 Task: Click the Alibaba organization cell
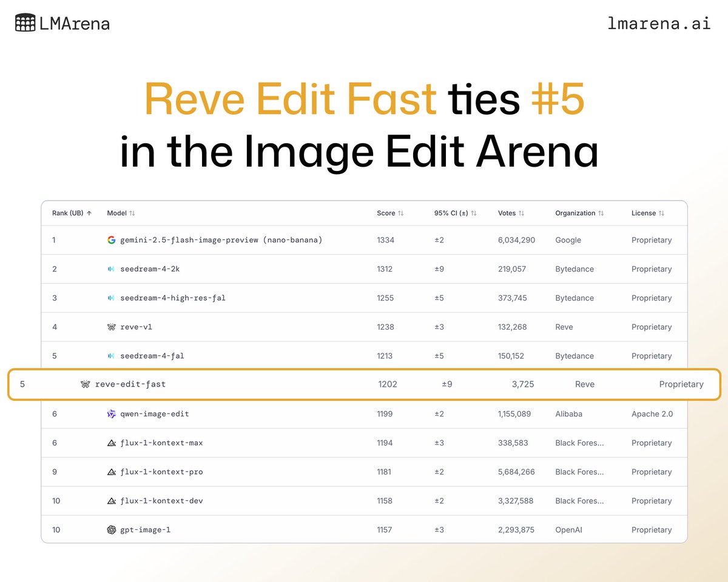click(x=568, y=414)
